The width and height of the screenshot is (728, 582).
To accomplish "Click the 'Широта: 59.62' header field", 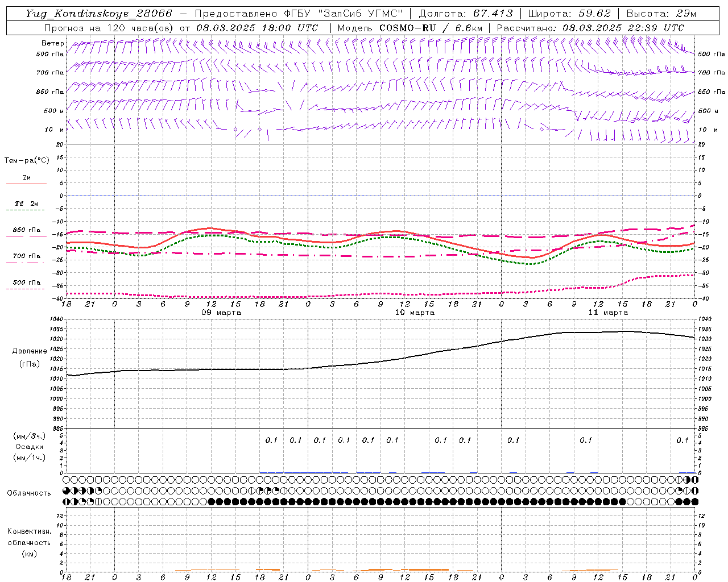I will tap(569, 14).
